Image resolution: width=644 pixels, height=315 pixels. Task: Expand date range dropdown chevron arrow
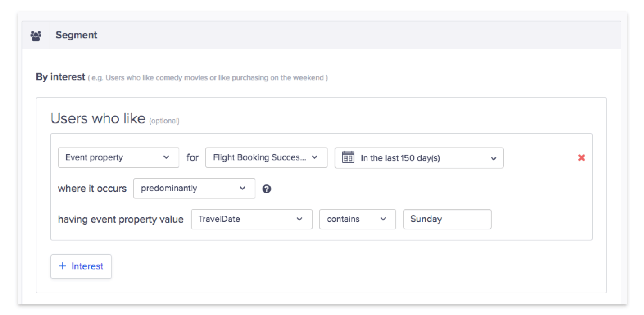(x=494, y=158)
